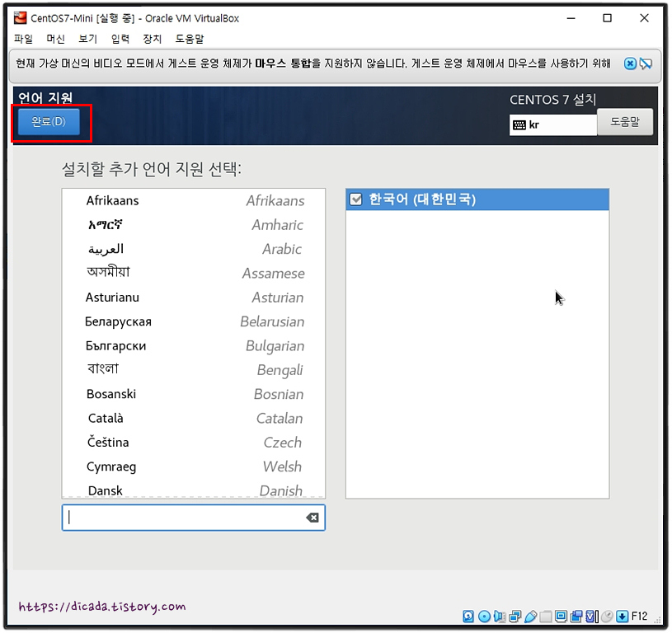Click the host key arrow icon beside F12
This screenshot has height=633, width=672.
click(x=623, y=617)
